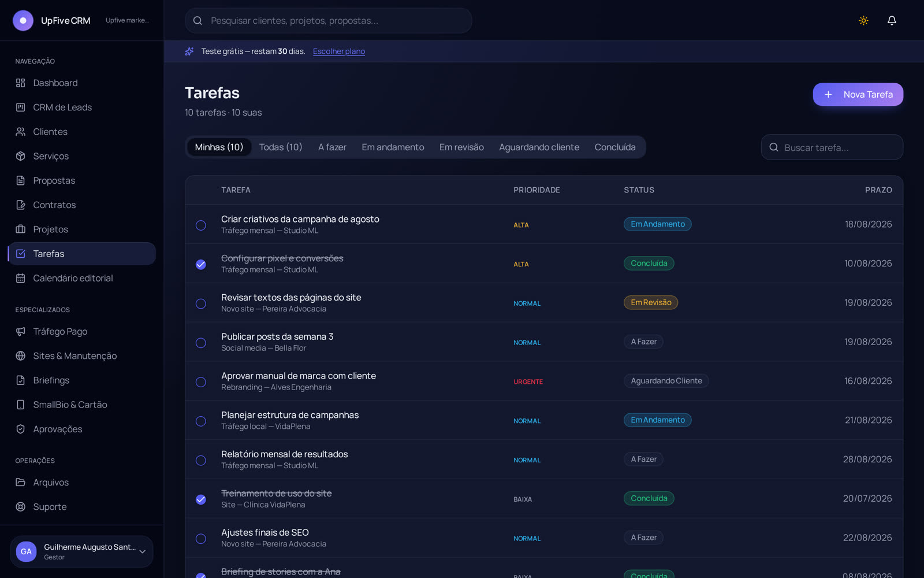Open 'Concluída' status of Configurar pixel
Image resolution: width=924 pixels, height=578 pixels.
pyautogui.click(x=649, y=264)
